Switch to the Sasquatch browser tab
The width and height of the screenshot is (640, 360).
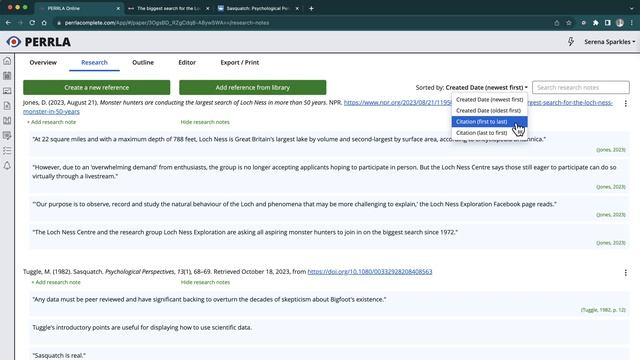tap(257, 8)
